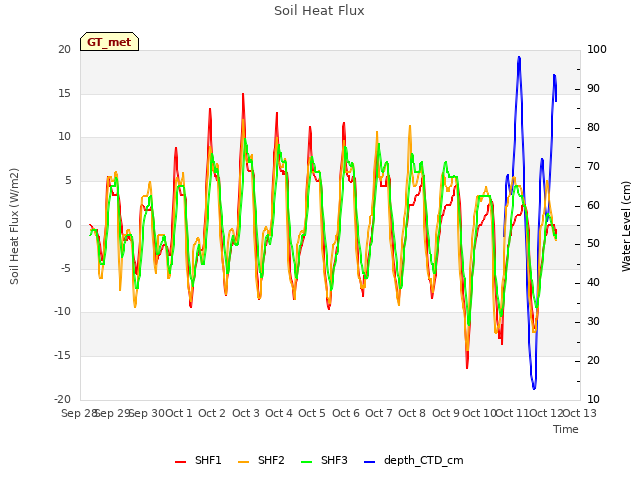Click the blue depth trough near Oct 12

point(534,388)
